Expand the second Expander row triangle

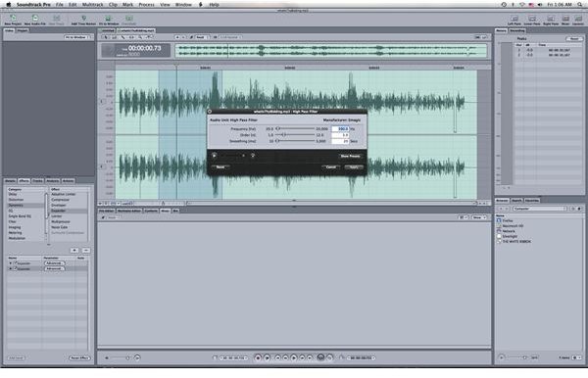tap(11, 268)
